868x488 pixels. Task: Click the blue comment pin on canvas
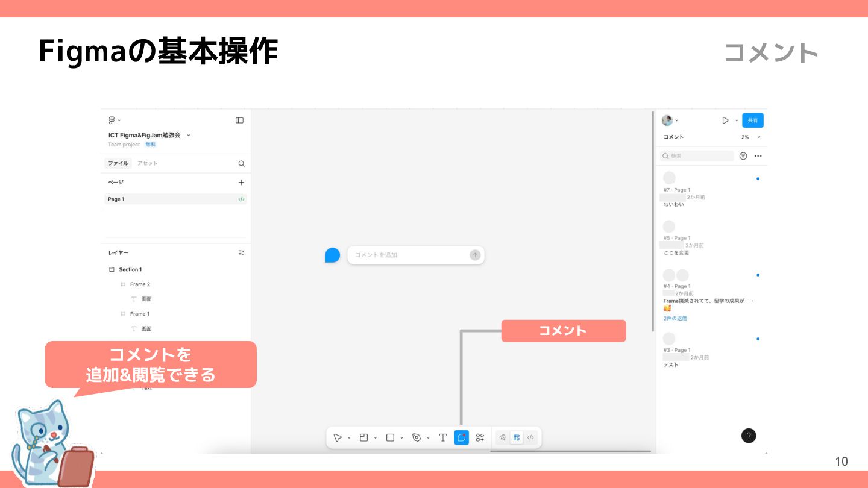(332, 255)
